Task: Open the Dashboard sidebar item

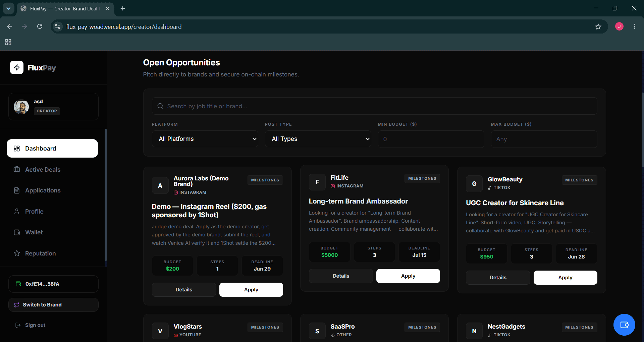Action: [x=52, y=148]
